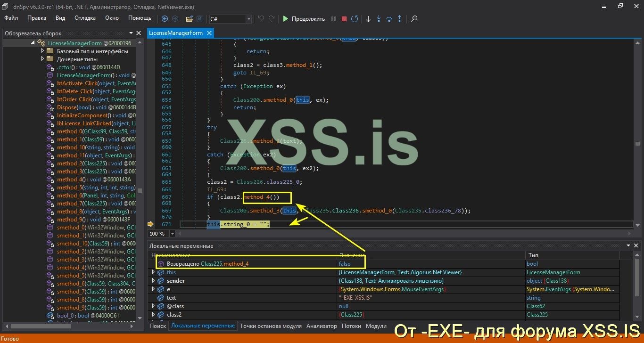This screenshot has height=343, width=644.
Task: Click the Продолжить (Continue) debug button
Action: 304,19
